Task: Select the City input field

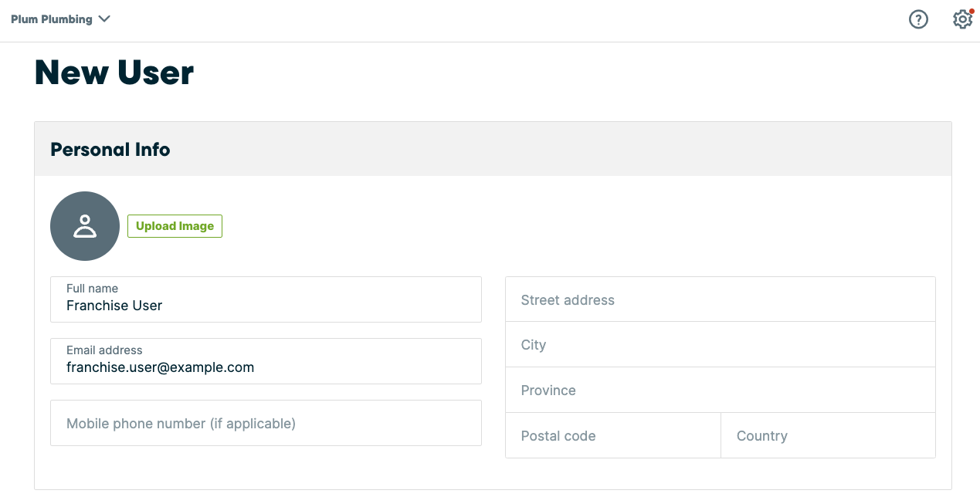Action: 721,344
